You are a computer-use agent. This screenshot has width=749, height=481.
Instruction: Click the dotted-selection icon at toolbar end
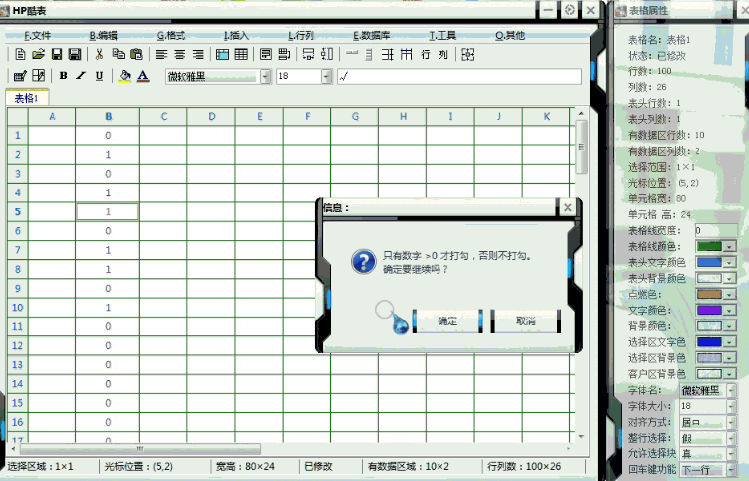[x=467, y=54]
